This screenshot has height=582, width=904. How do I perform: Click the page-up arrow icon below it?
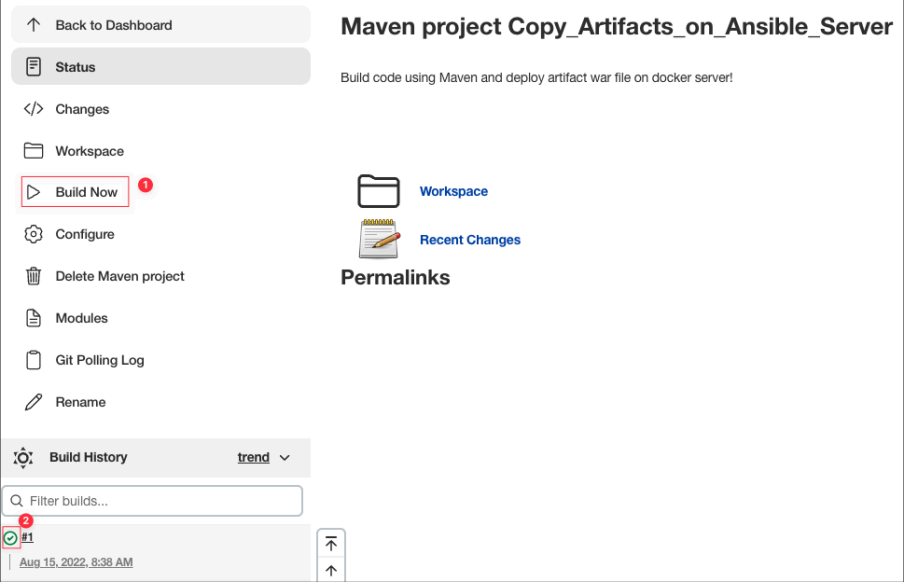331,570
